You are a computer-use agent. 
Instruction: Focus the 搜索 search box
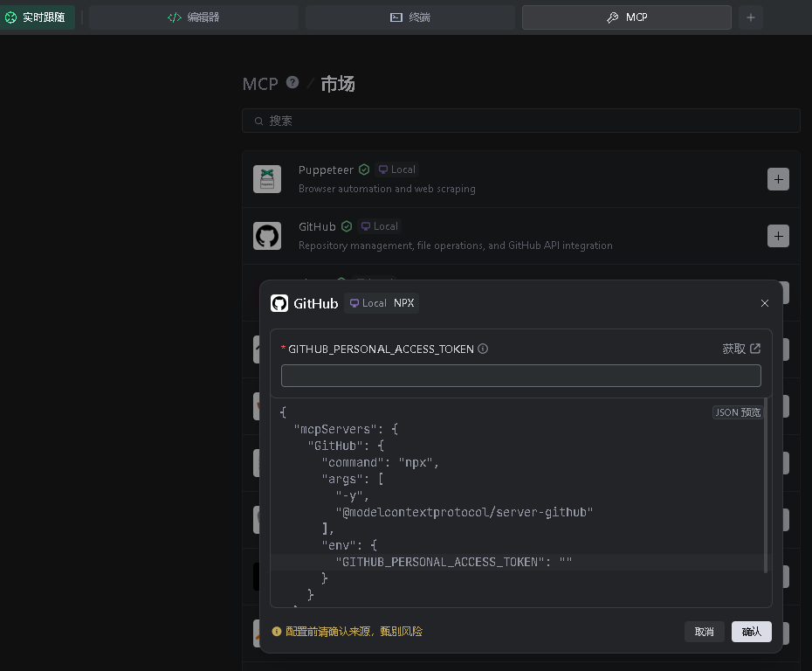pos(521,121)
